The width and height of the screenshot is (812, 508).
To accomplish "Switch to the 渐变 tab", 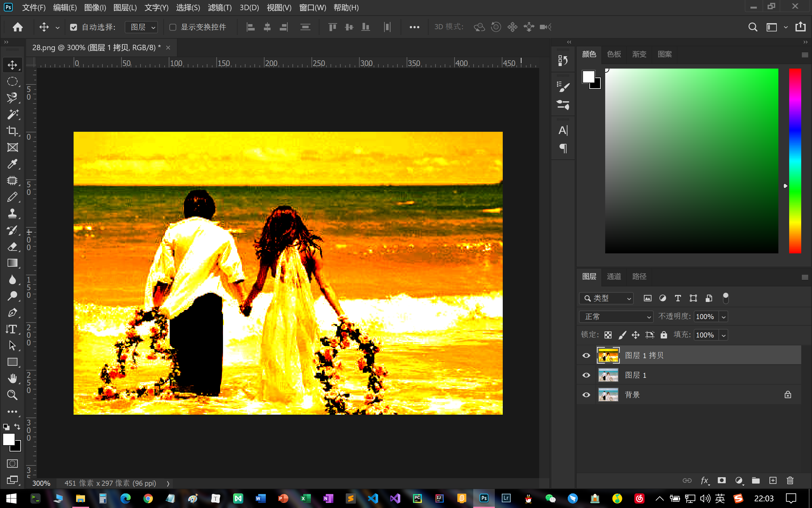I will pos(639,54).
